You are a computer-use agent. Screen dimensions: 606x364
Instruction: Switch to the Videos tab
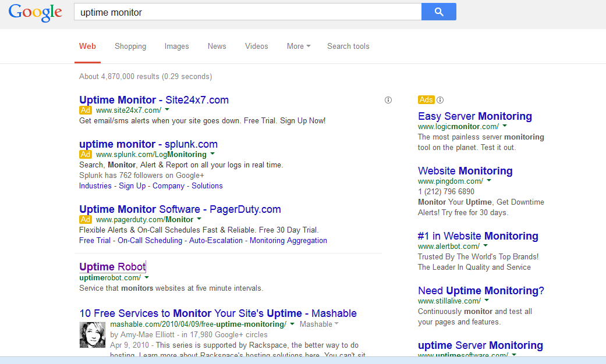[x=256, y=47]
